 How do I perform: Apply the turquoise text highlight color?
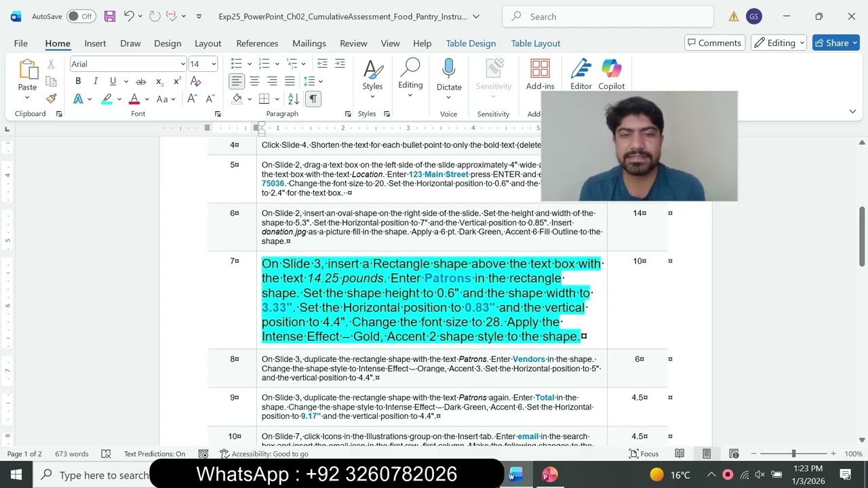coord(106,99)
